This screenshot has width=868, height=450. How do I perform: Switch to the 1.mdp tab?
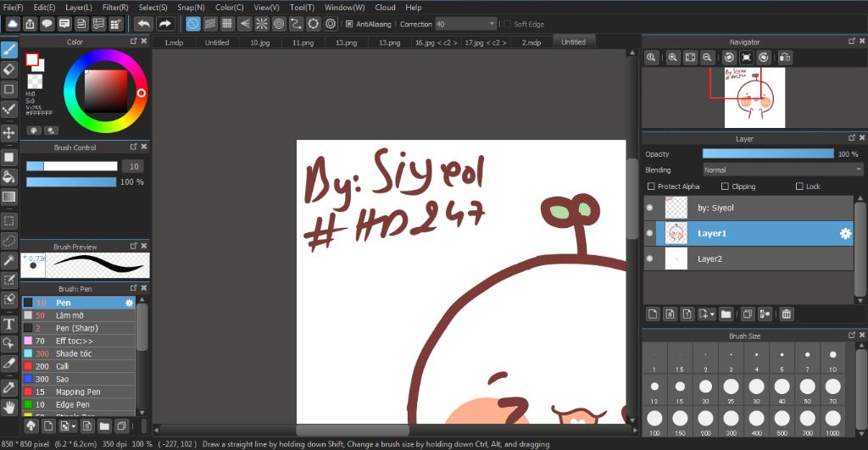tap(174, 42)
